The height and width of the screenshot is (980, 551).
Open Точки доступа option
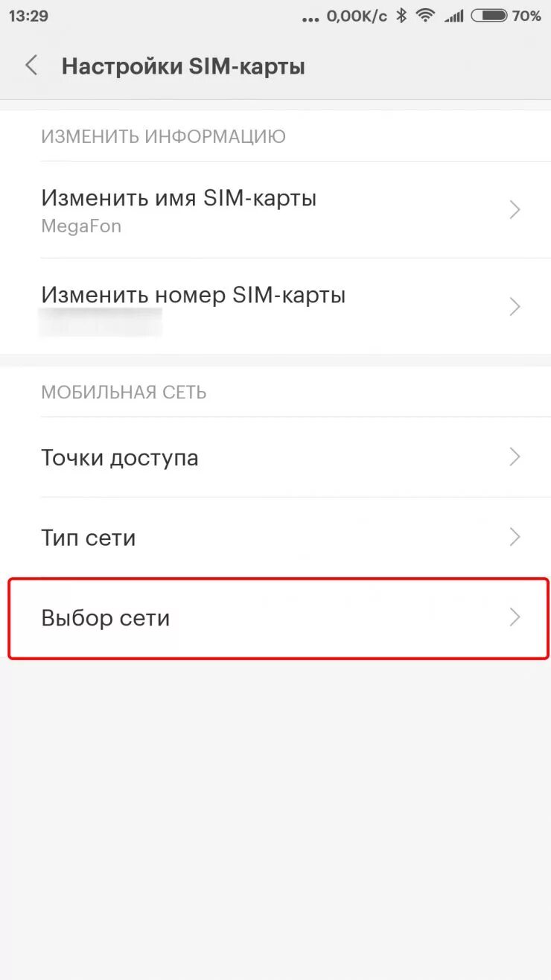coord(275,456)
